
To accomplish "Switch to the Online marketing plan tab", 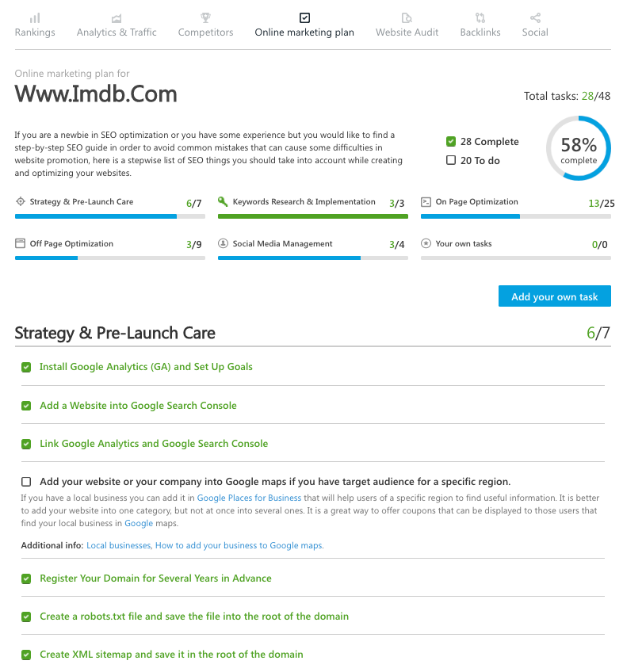I will 304,32.
